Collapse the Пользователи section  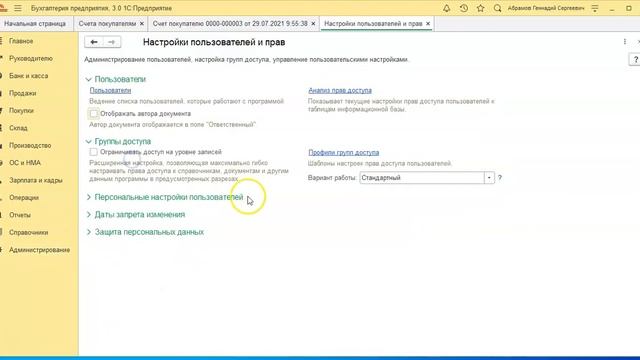[89, 79]
